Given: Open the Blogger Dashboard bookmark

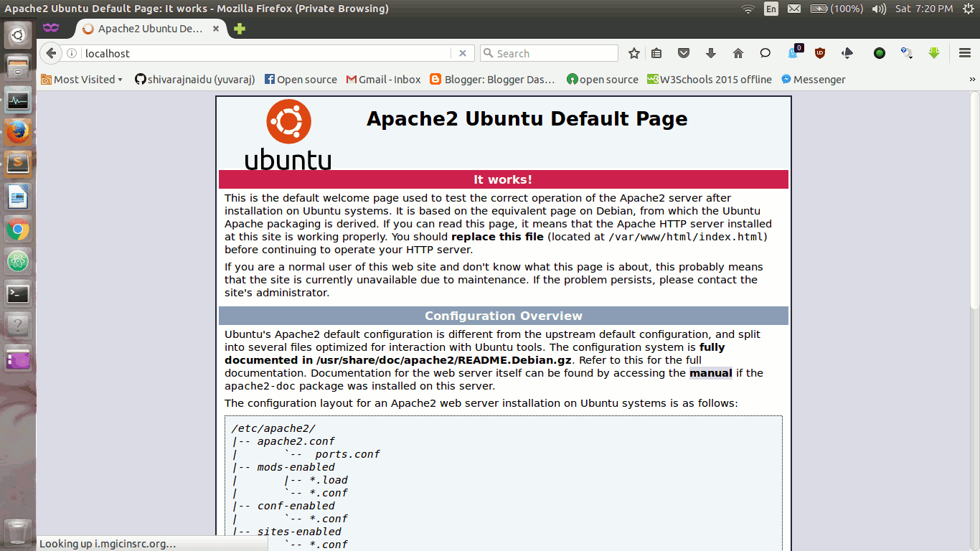Looking at the screenshot, I should 492,80.
